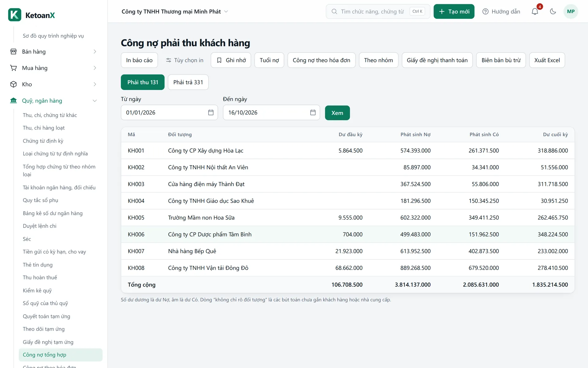Expand the Kho menu chevron
588x368 pixels.
click(95, 84)
